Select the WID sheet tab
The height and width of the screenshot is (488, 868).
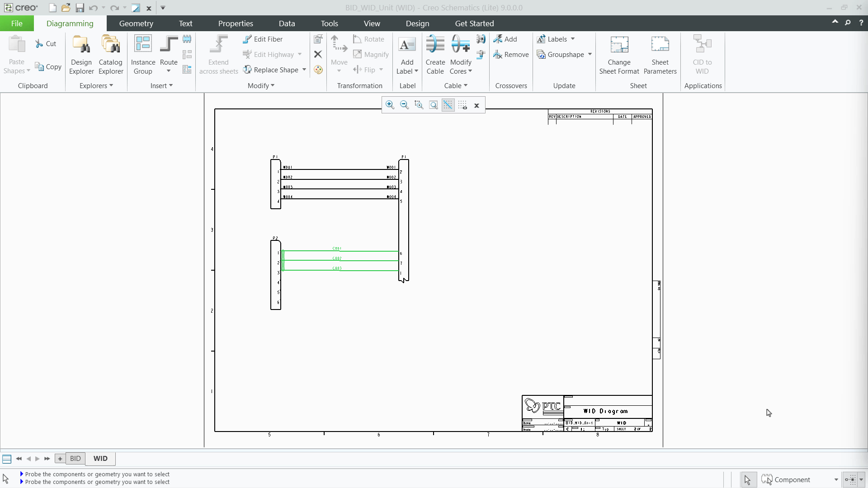(100, 458)
